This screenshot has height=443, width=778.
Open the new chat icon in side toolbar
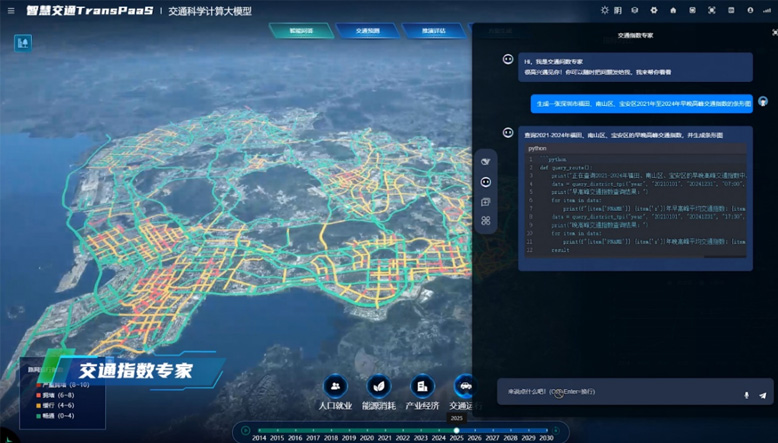tap(486, 201)
